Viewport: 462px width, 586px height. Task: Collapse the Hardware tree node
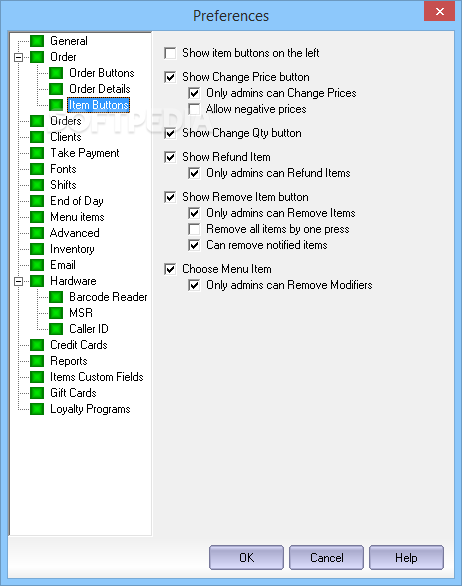click(x=18, y=281)
